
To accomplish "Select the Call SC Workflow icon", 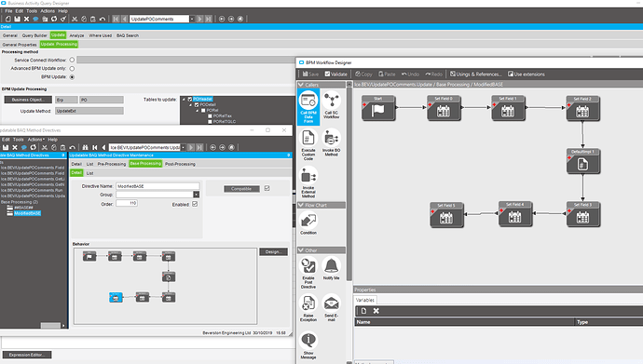I will (x=332, y=101).
